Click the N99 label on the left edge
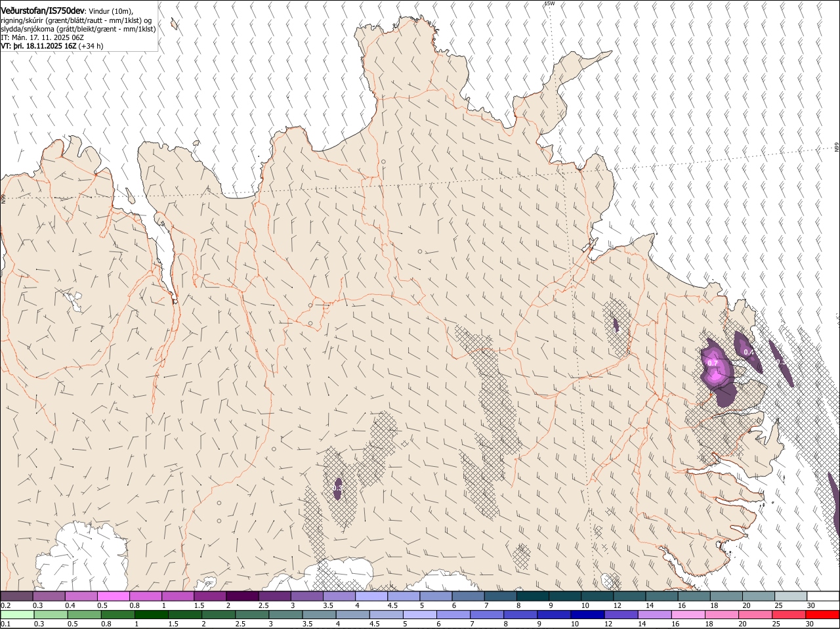This screenshot has height=629, width=840. 3,198
